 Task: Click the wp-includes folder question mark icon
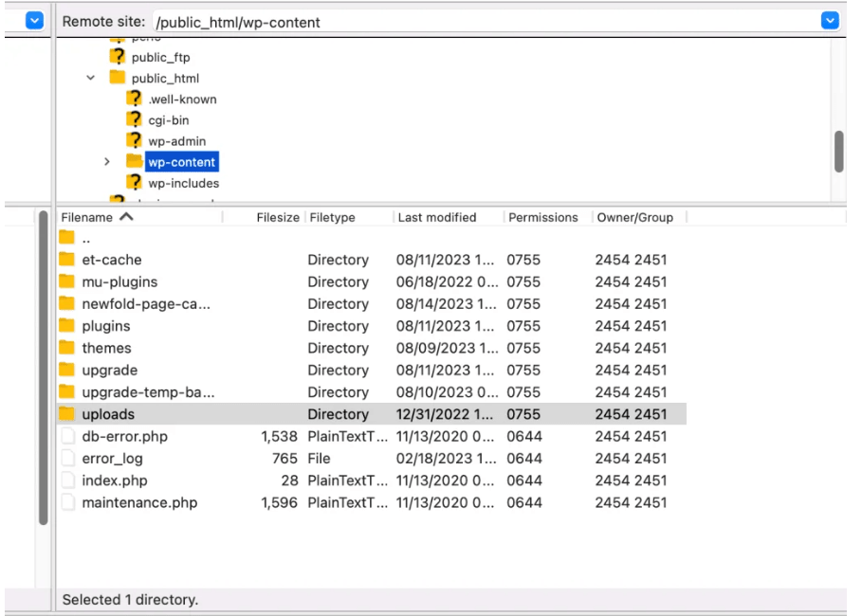(136, 182)
